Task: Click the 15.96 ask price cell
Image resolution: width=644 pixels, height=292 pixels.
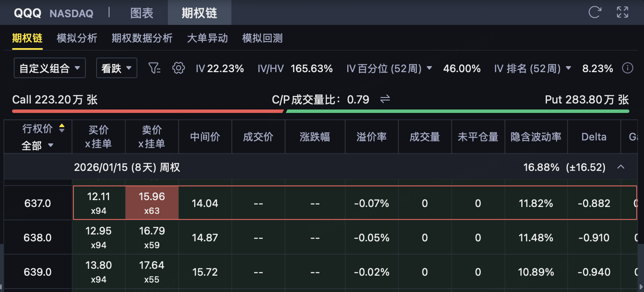Action: click(x=152, y=203)
